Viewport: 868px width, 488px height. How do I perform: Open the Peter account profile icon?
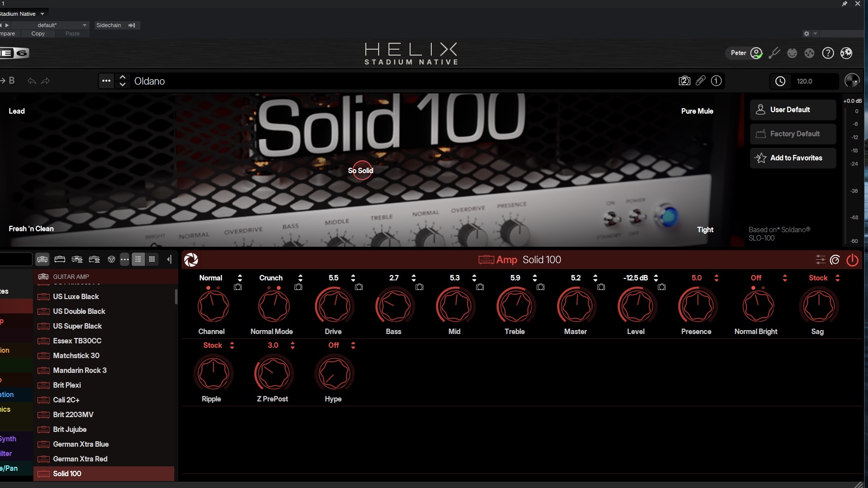[756, 53]
